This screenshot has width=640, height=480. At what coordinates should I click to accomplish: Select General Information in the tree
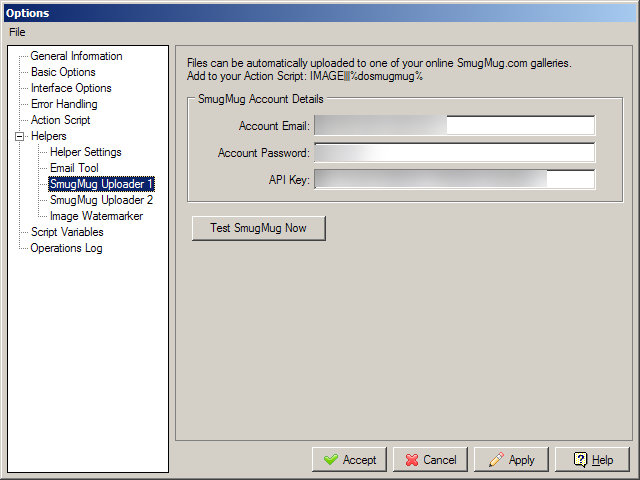[x=76, y=56]
